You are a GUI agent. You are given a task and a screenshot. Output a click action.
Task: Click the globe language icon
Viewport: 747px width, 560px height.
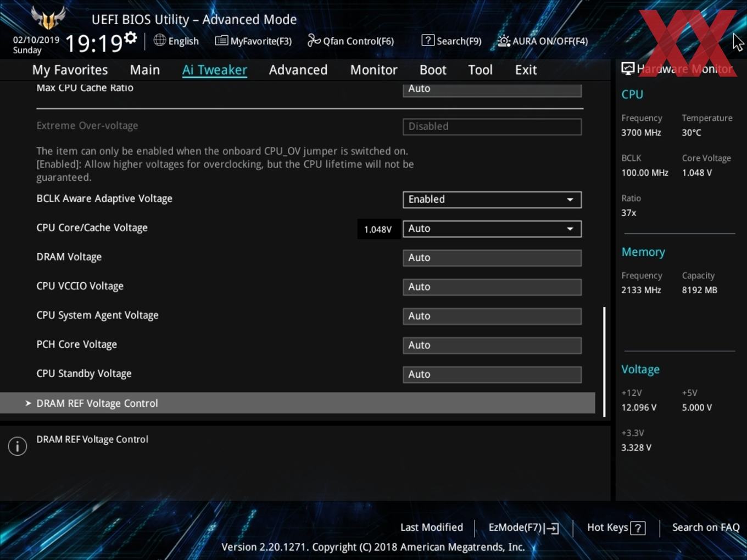[x=159, y=40]
